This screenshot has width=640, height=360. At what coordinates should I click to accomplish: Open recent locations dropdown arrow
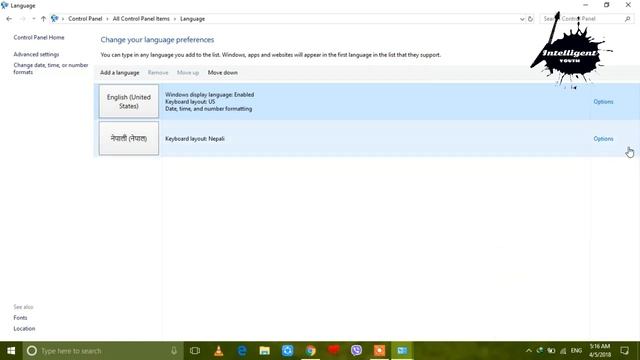coord(33,19)
